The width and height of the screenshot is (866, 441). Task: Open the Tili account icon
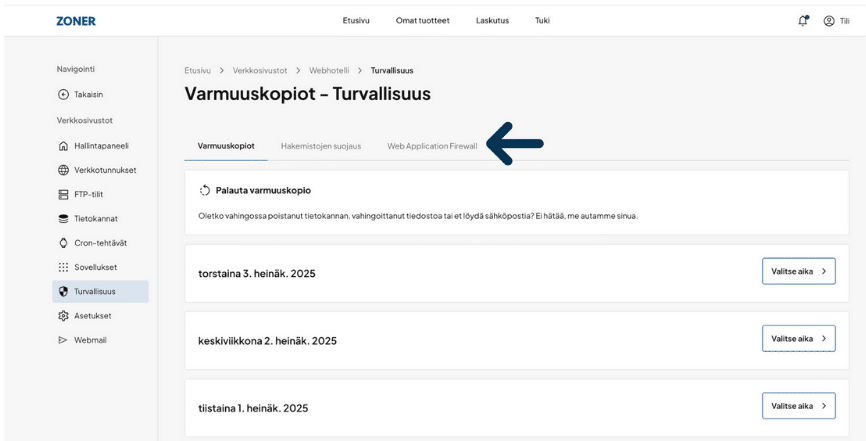(829, 20)
